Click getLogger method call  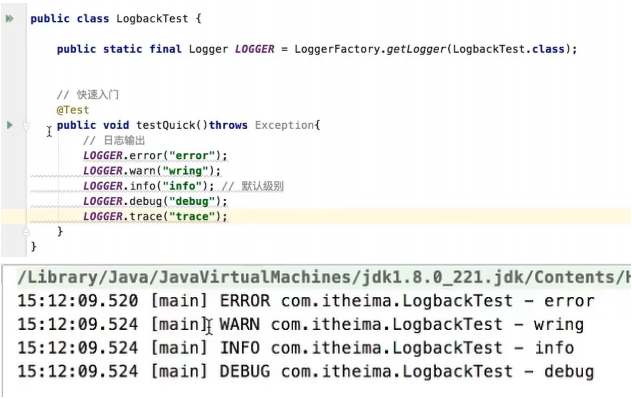pos(416,49)
